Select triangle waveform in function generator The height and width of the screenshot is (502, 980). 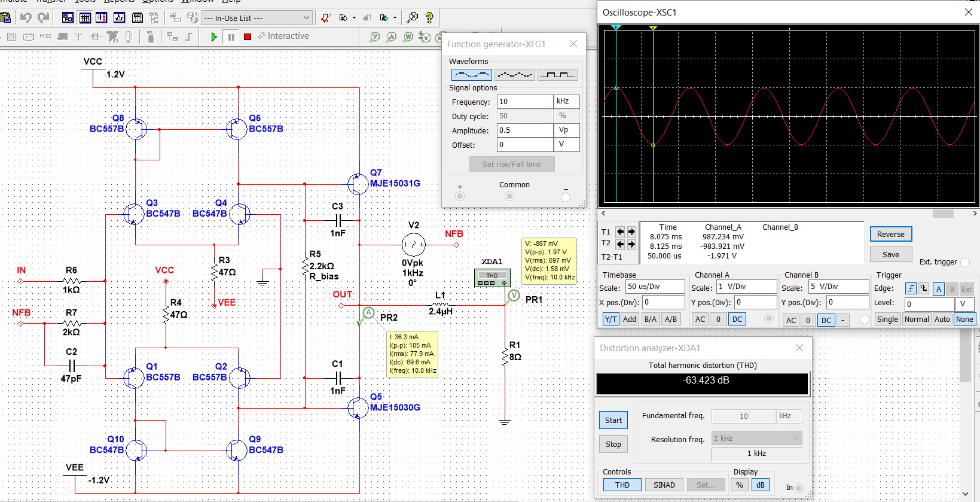coord(515,75)
